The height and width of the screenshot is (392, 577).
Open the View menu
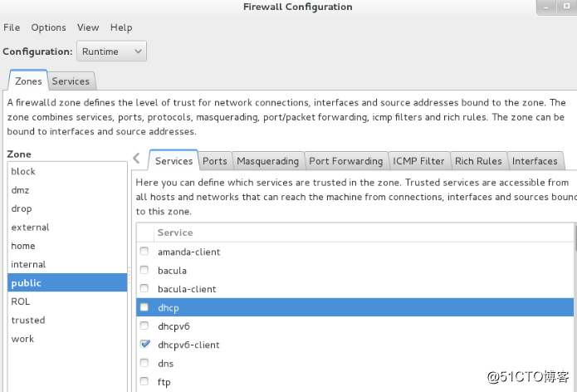click(88, 27)
